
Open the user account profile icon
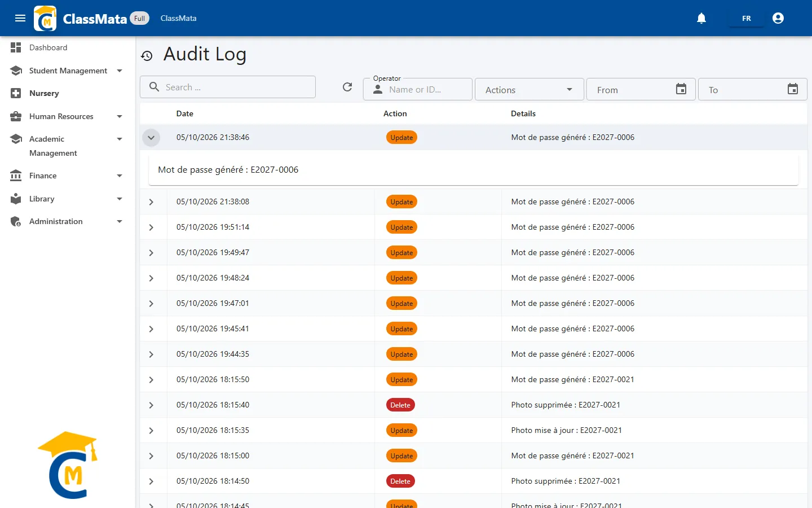click(778, 18)
